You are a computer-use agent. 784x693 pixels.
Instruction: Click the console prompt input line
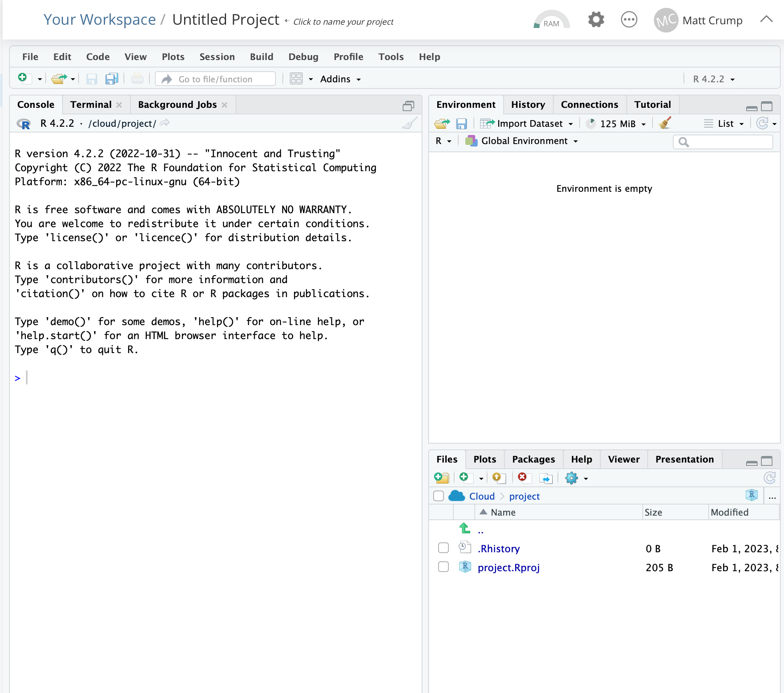(216, 378)
